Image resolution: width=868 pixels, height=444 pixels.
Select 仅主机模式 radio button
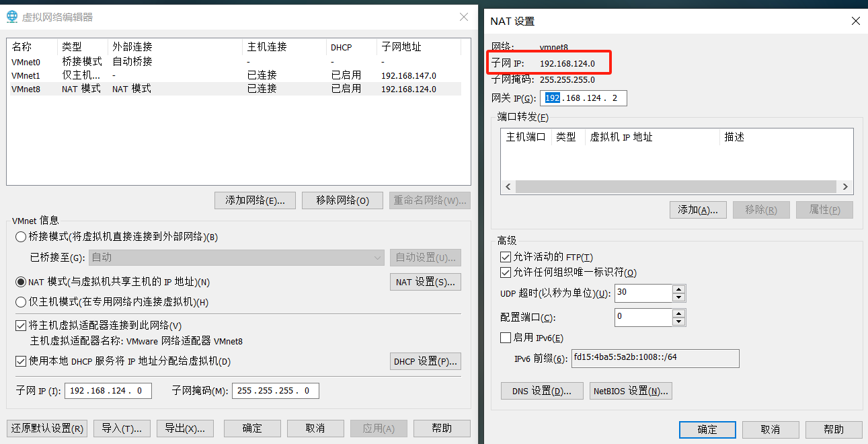pyautogui.click(x=21, y=302)
